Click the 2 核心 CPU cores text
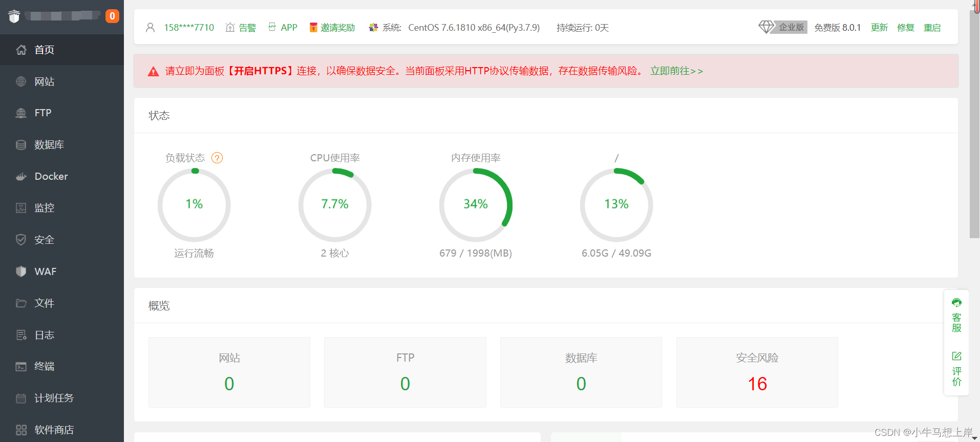The image size is (980, 442). click(335, 253)
